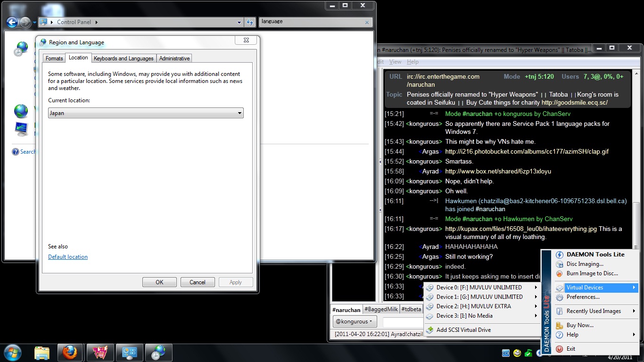
Task: Switch to Firefox in the taskbar
Action: pyautogui.click(x=70, y=353)
